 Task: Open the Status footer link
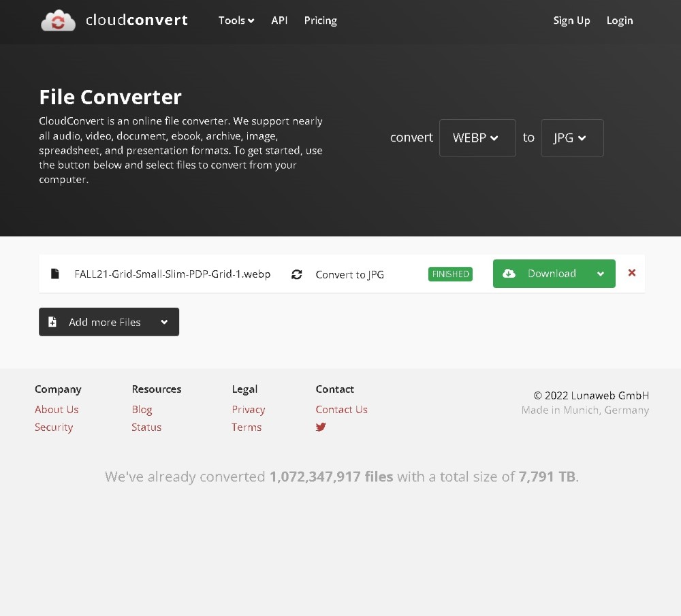(146, 427)
